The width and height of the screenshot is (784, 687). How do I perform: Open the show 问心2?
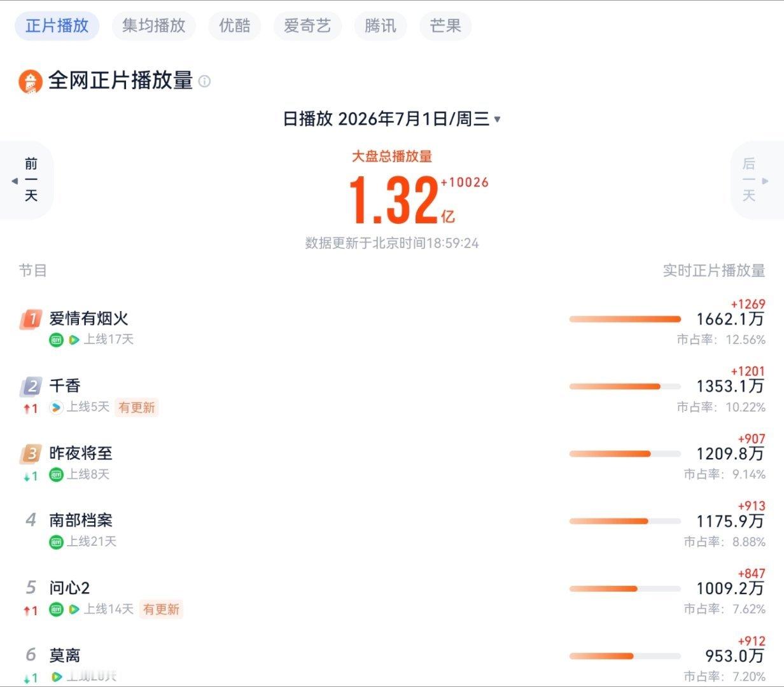click(69, 588)
